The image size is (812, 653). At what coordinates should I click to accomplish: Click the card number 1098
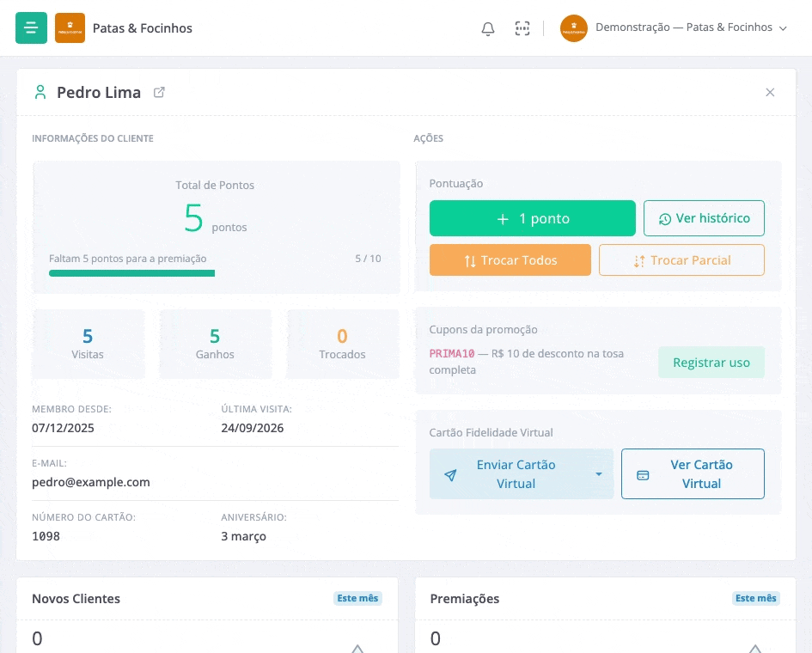(x=46, y=536)
